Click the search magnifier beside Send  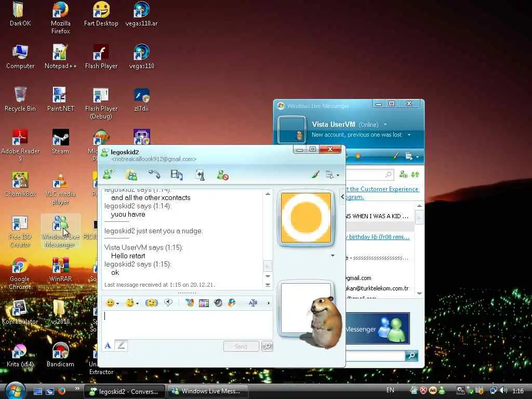click(267, 346)
